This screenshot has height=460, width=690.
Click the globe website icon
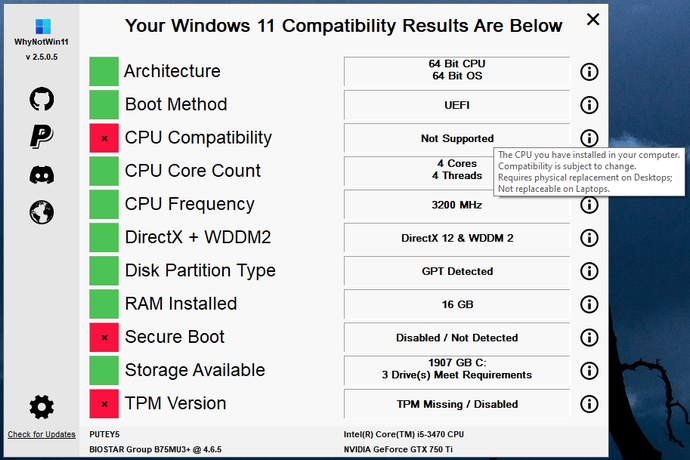42,212
